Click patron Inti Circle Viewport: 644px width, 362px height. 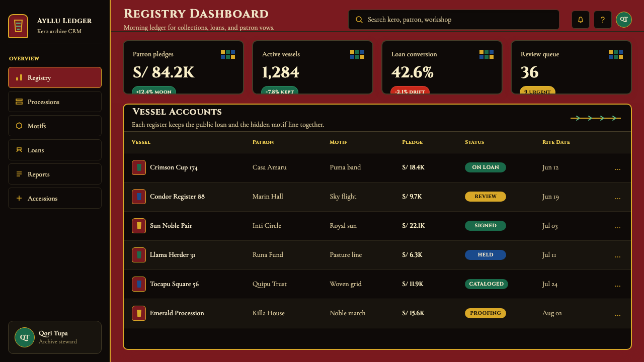click(x=267, y=226)
